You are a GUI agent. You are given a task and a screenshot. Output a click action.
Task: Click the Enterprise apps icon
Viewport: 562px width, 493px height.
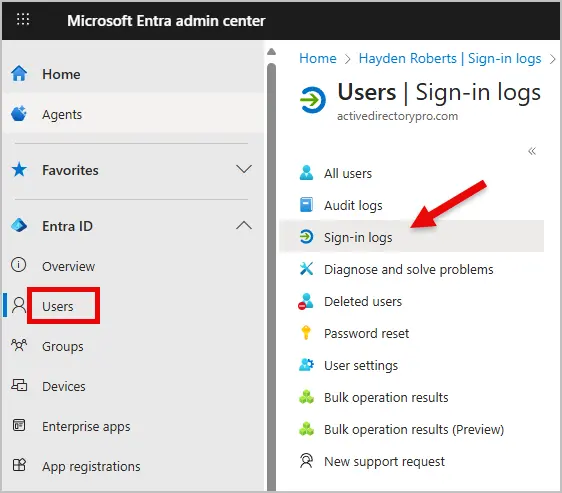point(19,425)
